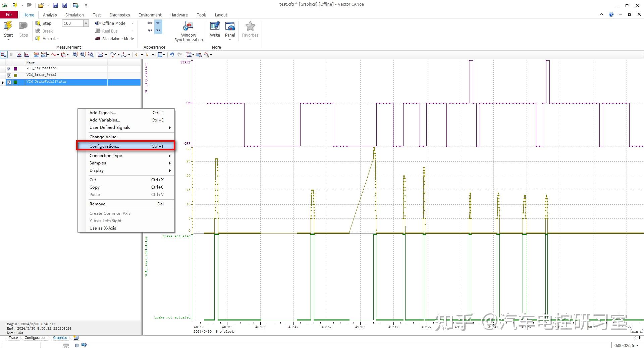The image size is (644, 348).
Task: Toggle legend view icon in graphics toolbar
Action: tap(4, 55)
